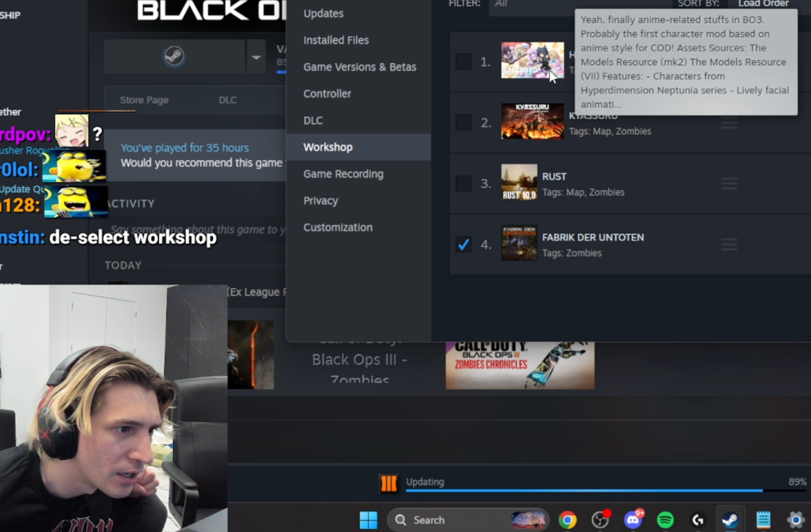Click the magnifier icon in taskbar search
Viewport: 811px width, 532px height.
pos(400,520)
